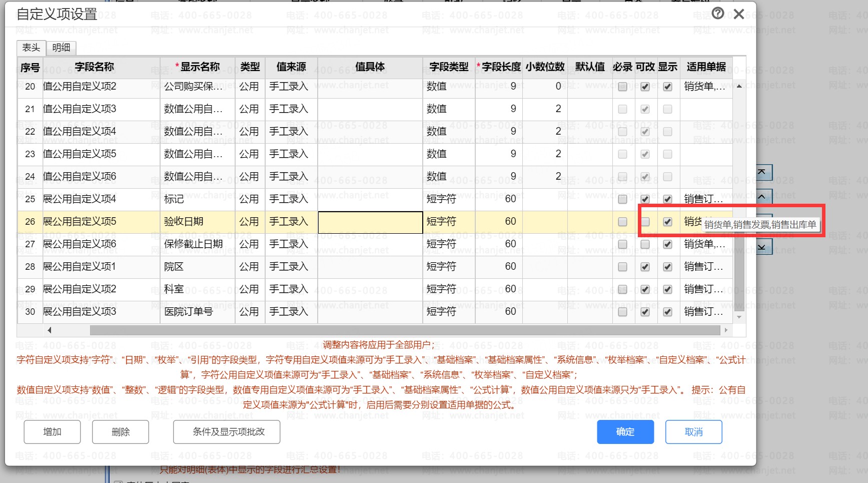The image size is (868, 483).
Task: Click the horizontal scroll left arrow
Action: point(49,330)
